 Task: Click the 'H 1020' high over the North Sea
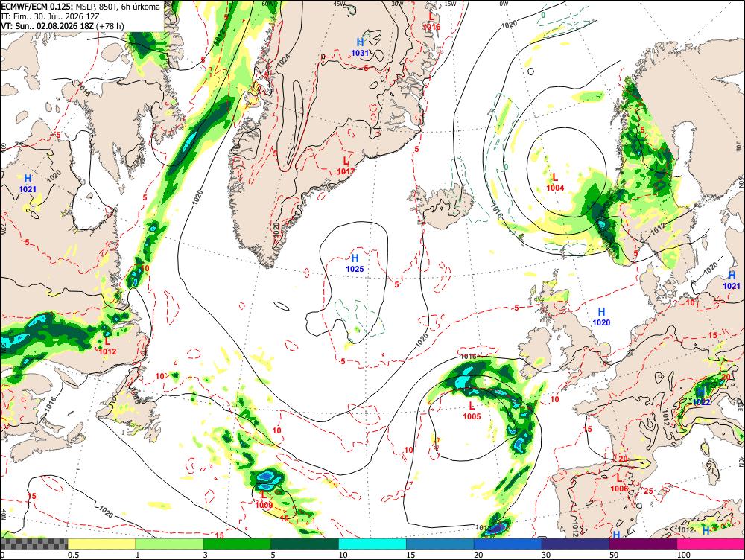(x=601, y=316)
